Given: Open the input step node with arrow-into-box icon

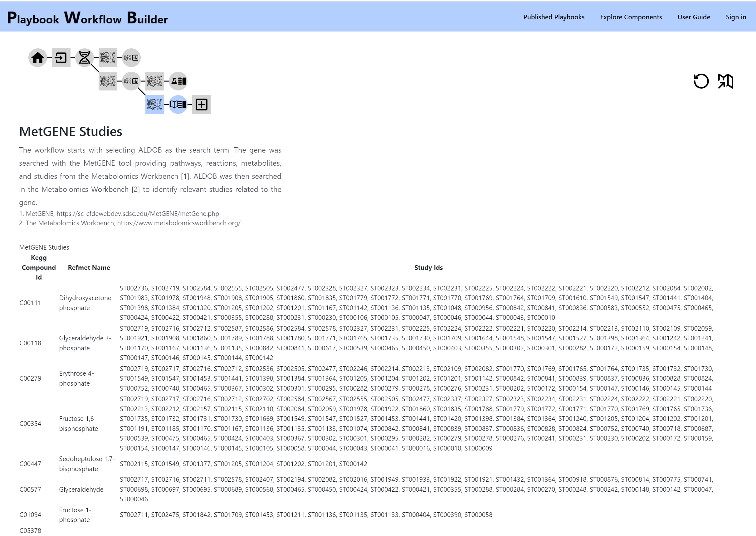Looking at the screenshot, I should 61,58.
